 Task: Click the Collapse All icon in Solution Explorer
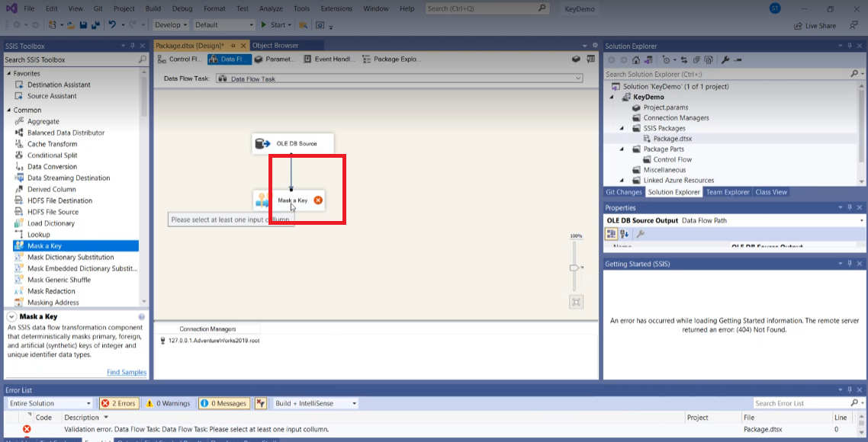(x=696, y=60)
